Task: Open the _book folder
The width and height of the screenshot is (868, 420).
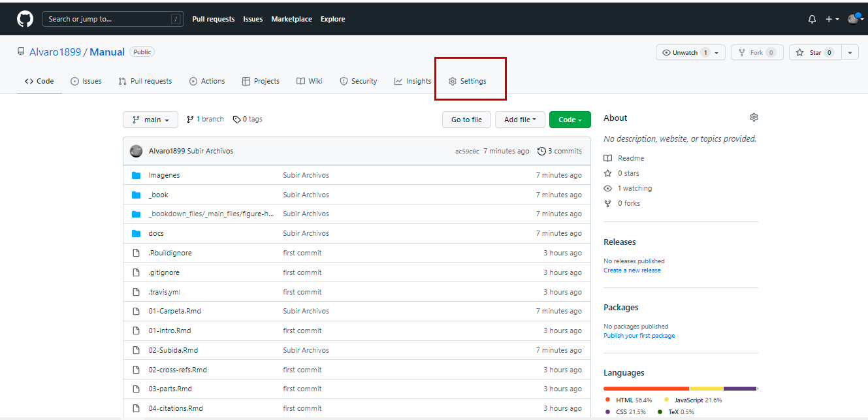Action: pyautogui.click(x=158, y=195)
